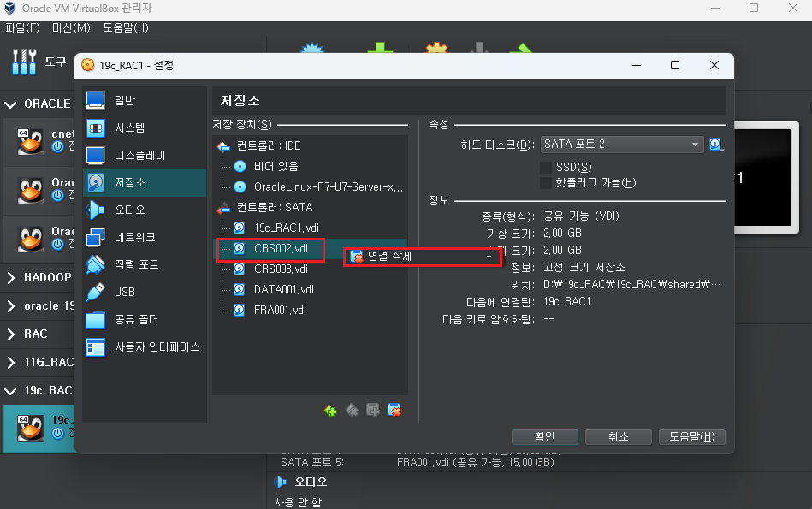Viewport: 812px width, 509px height.
Task: Open the 도움말(H) menu in VirtualBox manager
Action: [125, 28]
